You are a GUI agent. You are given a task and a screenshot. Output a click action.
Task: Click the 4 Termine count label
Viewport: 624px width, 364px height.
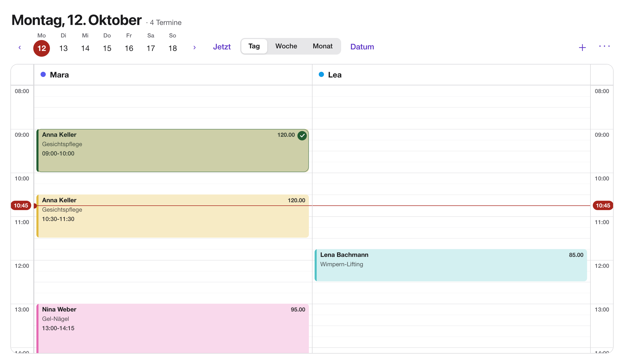[166, 23]
